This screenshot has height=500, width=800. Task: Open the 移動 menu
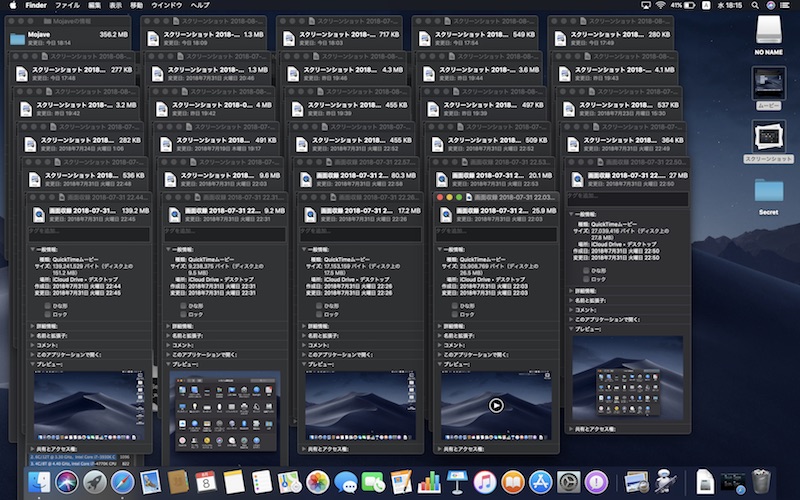click(137, 5)
